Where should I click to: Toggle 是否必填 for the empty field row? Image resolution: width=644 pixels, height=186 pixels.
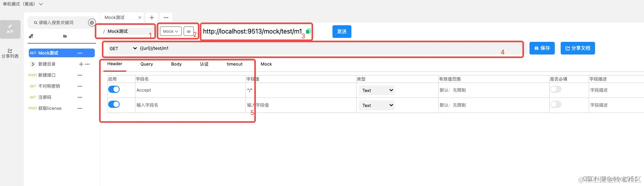[556, 104]
